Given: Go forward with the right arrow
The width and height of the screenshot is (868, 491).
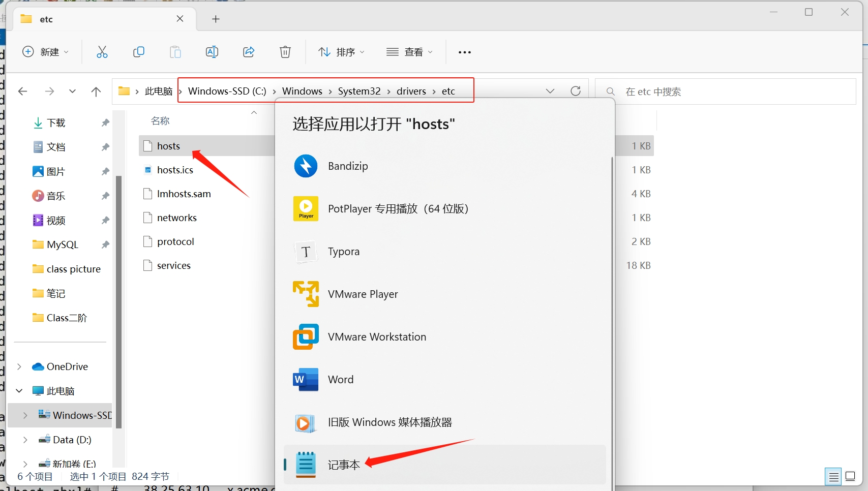Looking at the screenshot, I should click(49, 91).
